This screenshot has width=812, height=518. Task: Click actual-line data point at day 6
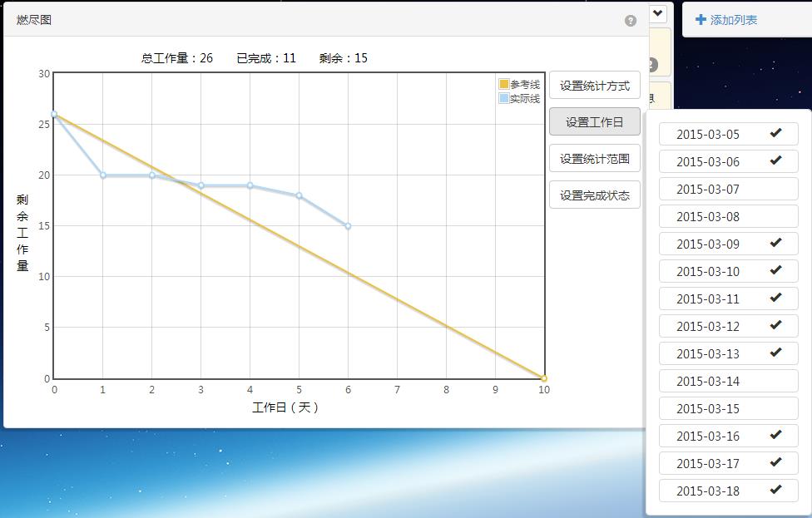348,226
